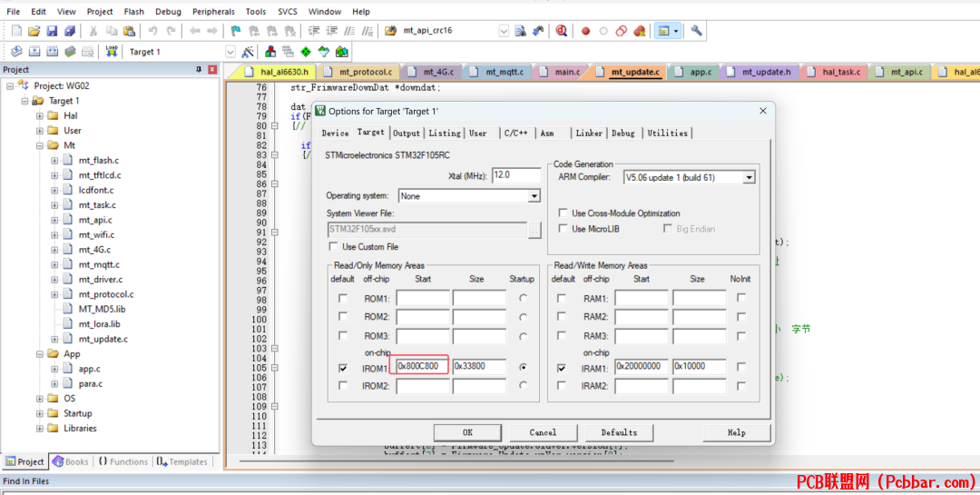Open the ARM Compiler version dropdown
This screenshot has height=495, width=980.
click(x=749, y=178)
